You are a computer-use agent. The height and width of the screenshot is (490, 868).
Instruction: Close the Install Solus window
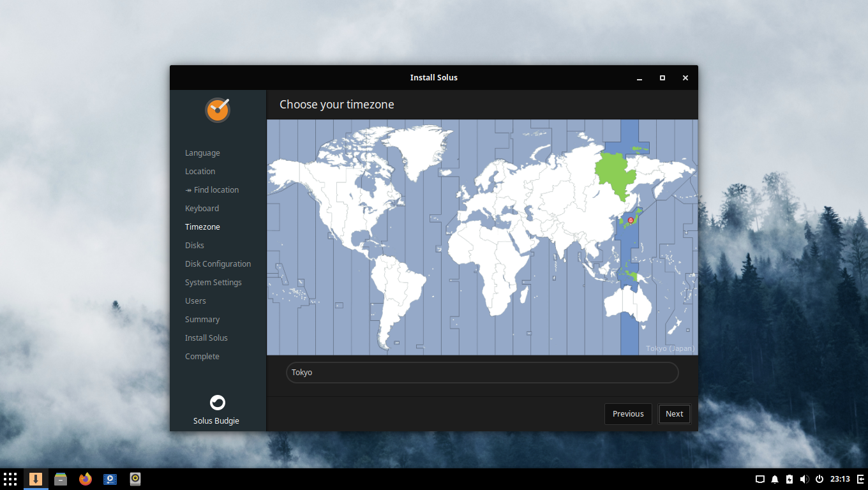(685, 78)
